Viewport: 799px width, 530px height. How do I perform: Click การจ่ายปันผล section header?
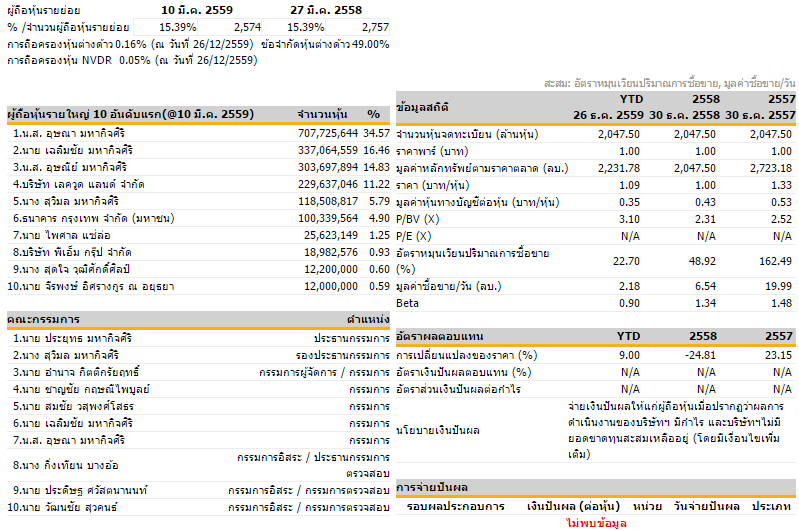coord(596,488)
